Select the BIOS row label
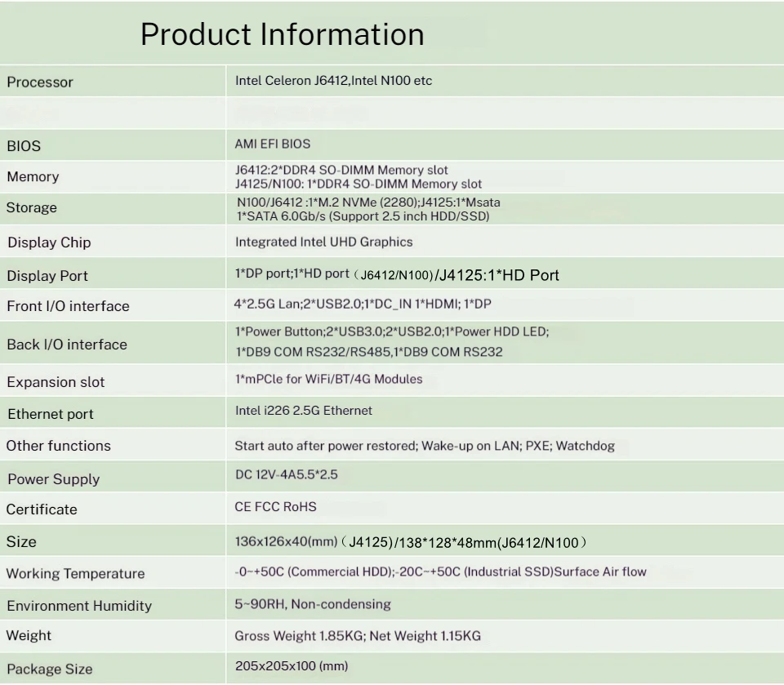Screen dimensions: 784x685 (22, 146)
